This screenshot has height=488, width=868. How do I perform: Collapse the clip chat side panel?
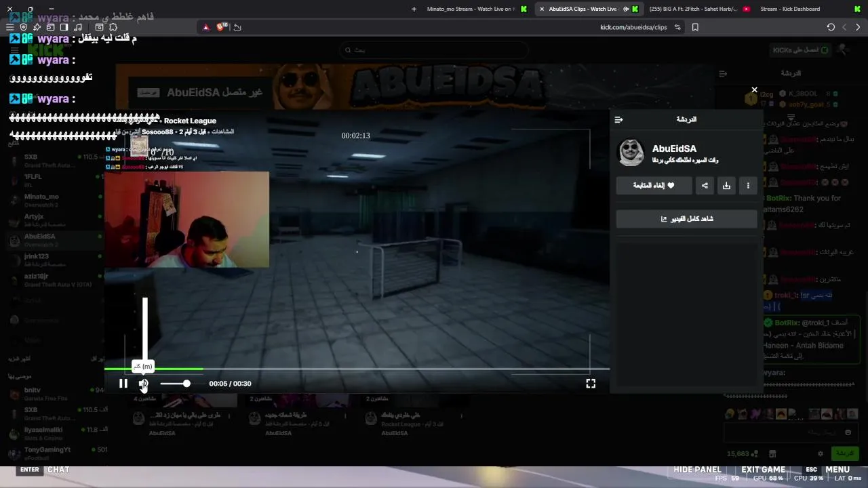(x=618, y=119)
